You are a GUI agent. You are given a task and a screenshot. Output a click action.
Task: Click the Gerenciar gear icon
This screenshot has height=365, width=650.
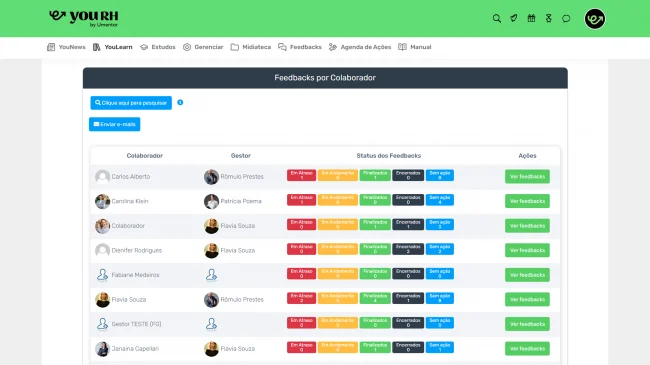[x=187, y=47]
